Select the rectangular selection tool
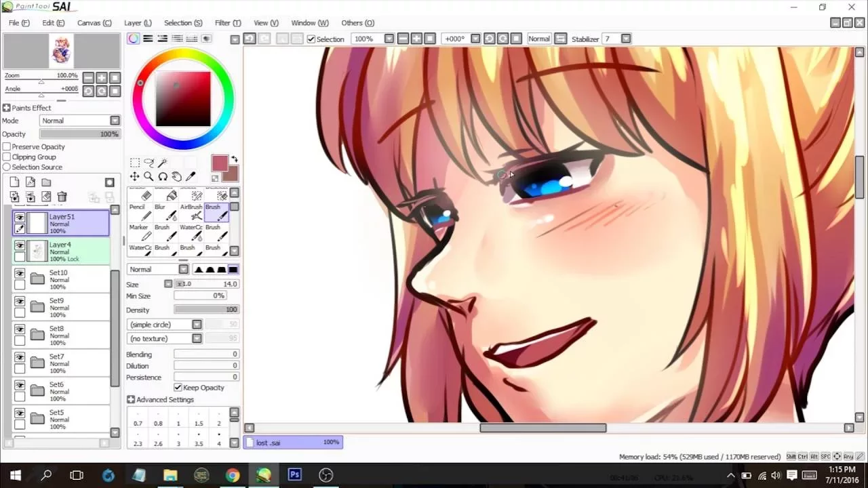Viewport: 868px width, 488px height. 135,163
